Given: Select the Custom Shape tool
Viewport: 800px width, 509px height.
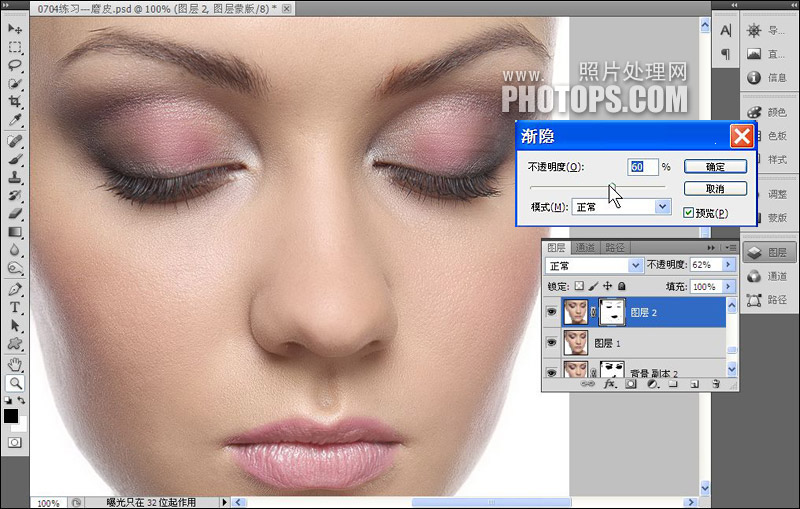Looking at the screenshot, I should [15, 344].
